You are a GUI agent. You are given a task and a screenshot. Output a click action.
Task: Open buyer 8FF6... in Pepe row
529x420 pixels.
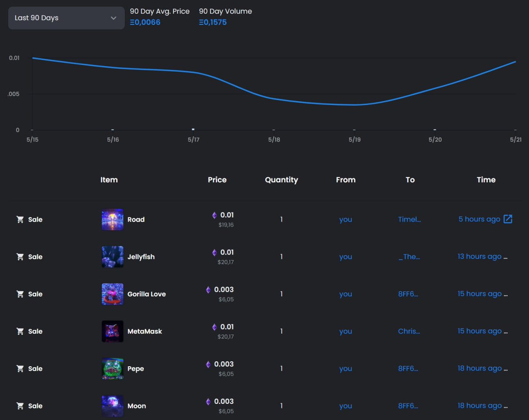click(x=408, y=368)
